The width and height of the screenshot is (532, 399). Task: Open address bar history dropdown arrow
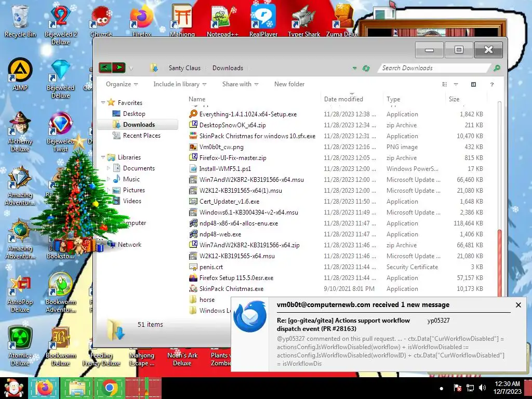pyautogui.click(x=354, y=68)
